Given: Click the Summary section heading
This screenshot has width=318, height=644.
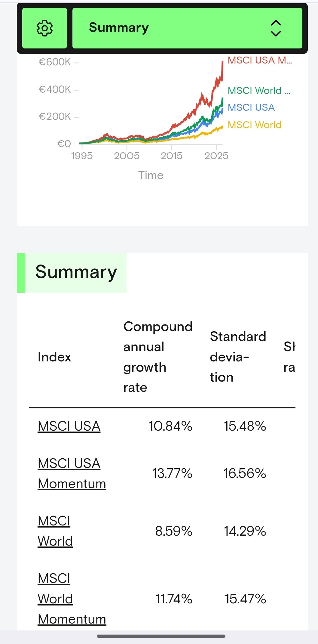Looking at the screenshot, I should click(76, 272).
